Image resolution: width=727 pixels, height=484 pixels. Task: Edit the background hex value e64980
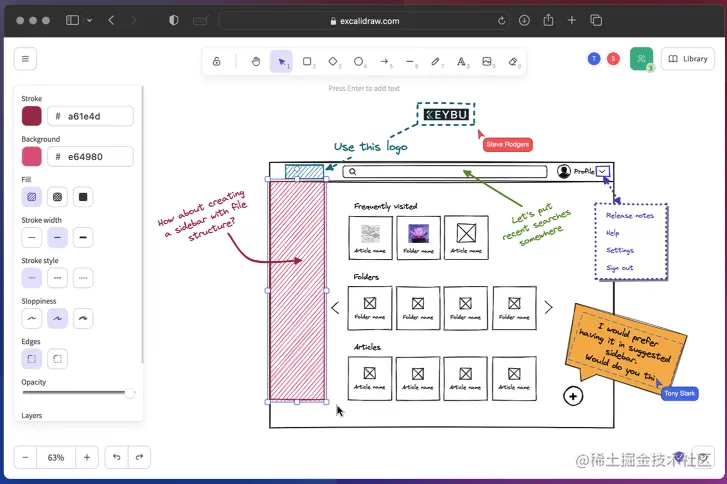pos(90,156)
